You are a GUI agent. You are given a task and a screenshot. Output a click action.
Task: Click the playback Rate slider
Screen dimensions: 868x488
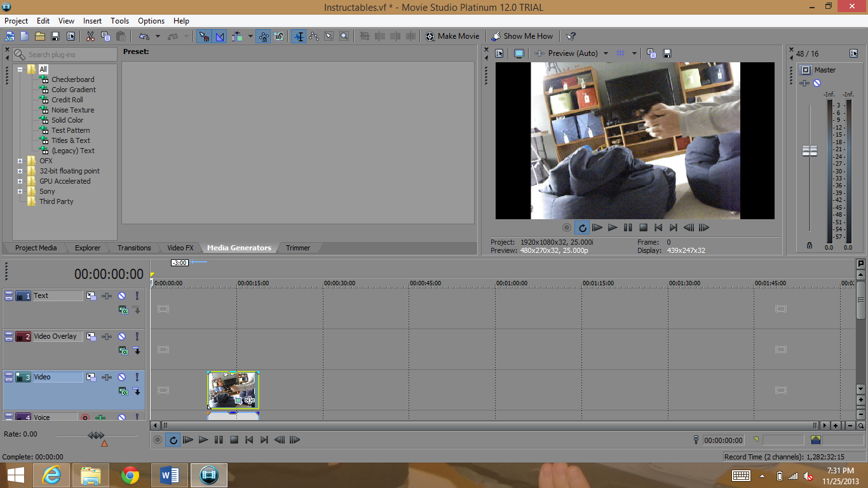tap(97, 435)
